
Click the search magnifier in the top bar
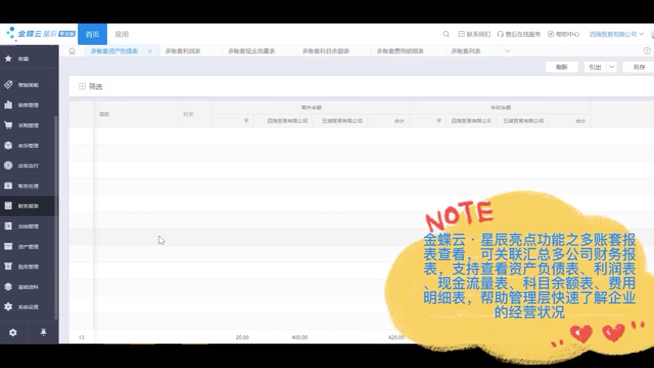[446, 34]
